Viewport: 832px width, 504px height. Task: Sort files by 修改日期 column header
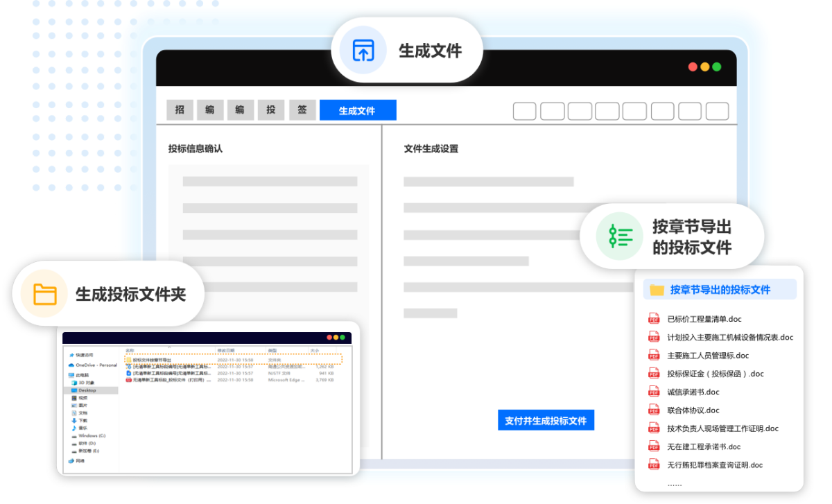coord(226,351)
